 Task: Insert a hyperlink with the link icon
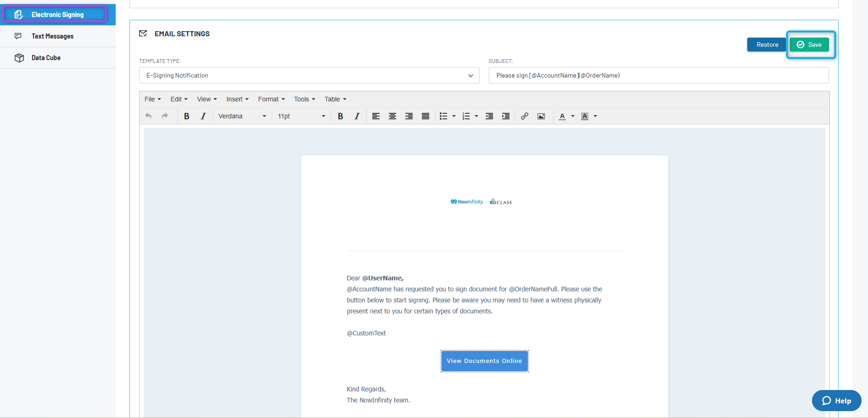point(525,116)
